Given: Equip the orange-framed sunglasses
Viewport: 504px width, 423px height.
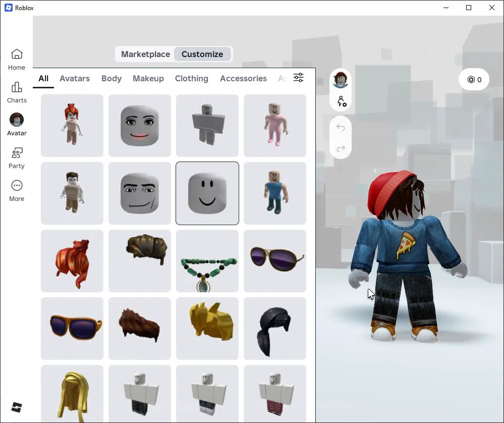Looking at the screenshot, I should pyautogui.click(x=72, y=329).
